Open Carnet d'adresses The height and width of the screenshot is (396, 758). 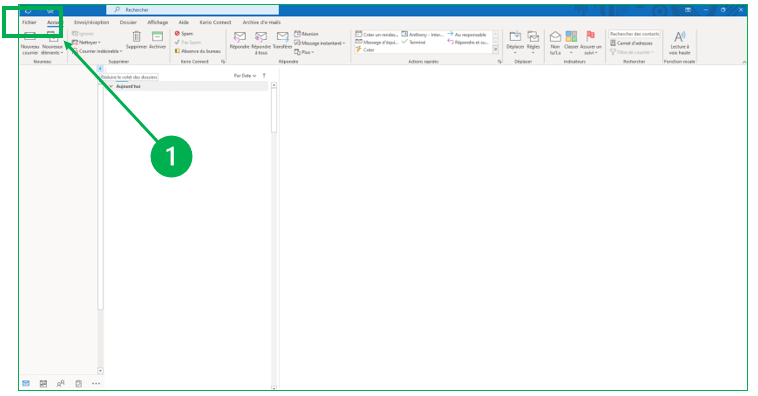631,43
